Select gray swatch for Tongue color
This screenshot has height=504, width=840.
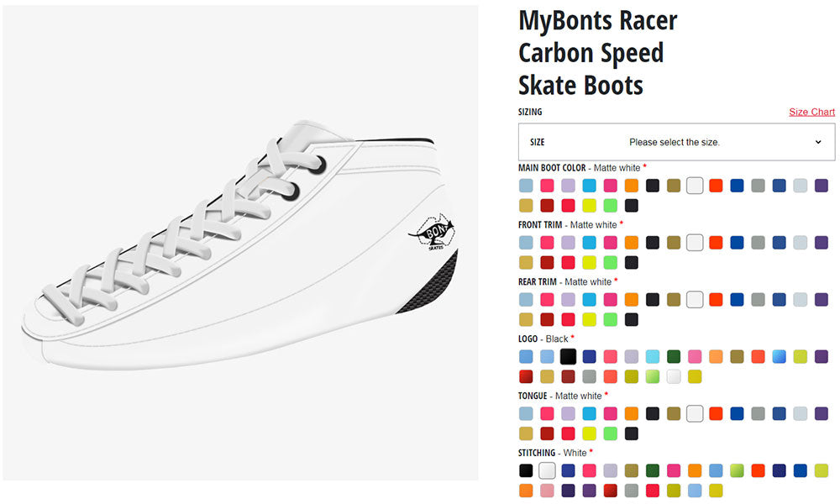point(758,414)
